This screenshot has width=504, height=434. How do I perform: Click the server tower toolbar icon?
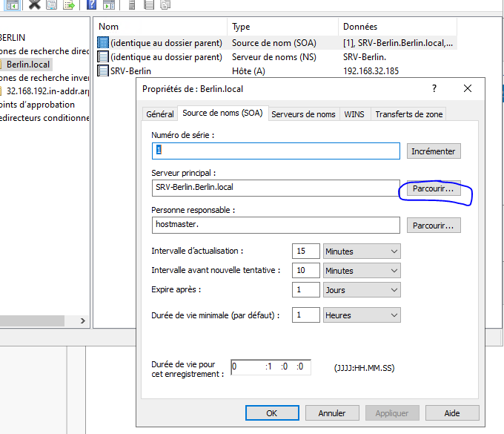131,4
